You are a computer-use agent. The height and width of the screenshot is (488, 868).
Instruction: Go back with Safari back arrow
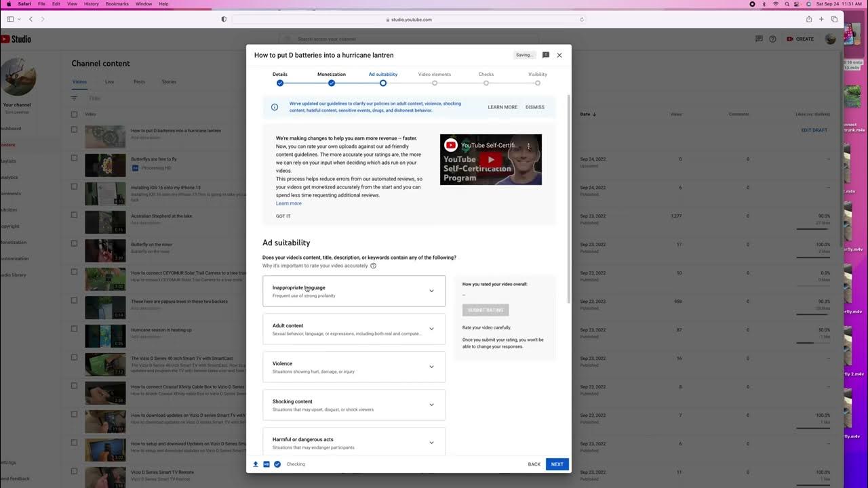[31, 19]
